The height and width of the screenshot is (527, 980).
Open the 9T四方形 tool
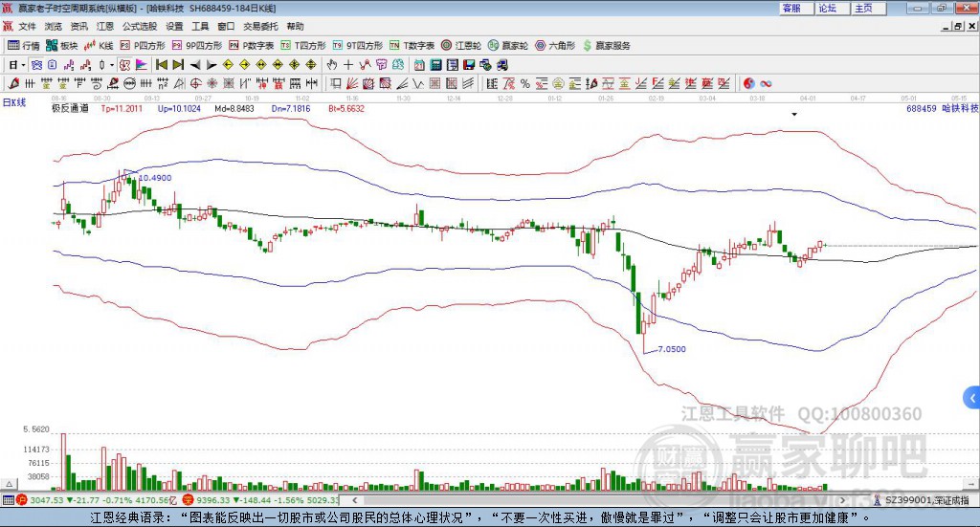(x=358, y=46)
